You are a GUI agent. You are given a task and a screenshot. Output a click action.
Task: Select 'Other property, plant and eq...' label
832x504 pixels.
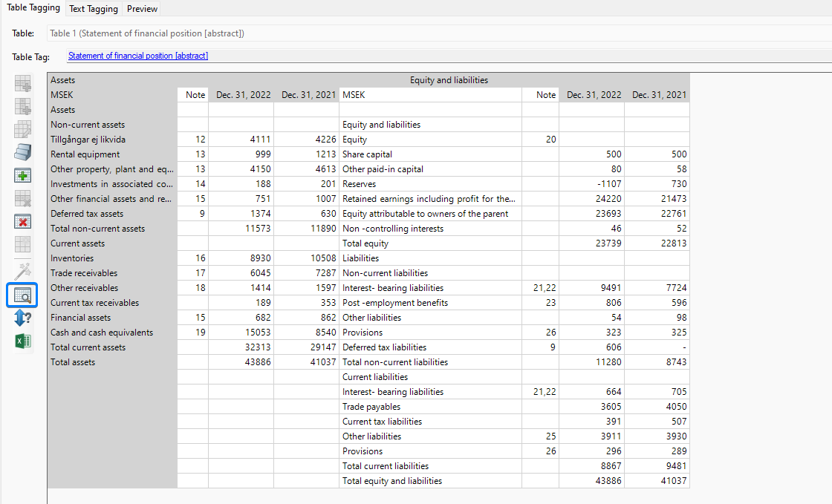tap(112, 169)
